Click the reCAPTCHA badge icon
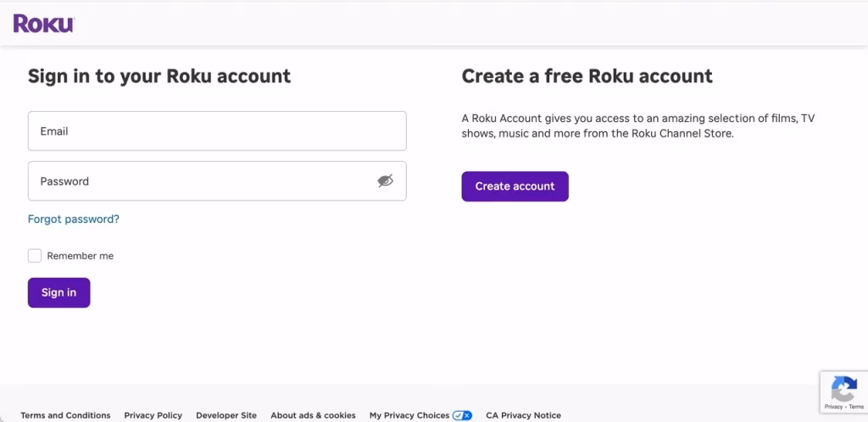 (844, 389)
